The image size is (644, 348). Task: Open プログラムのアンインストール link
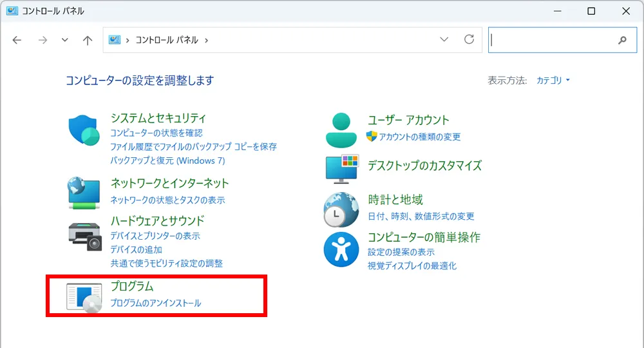pyautogui.click(x=155, y=303)
